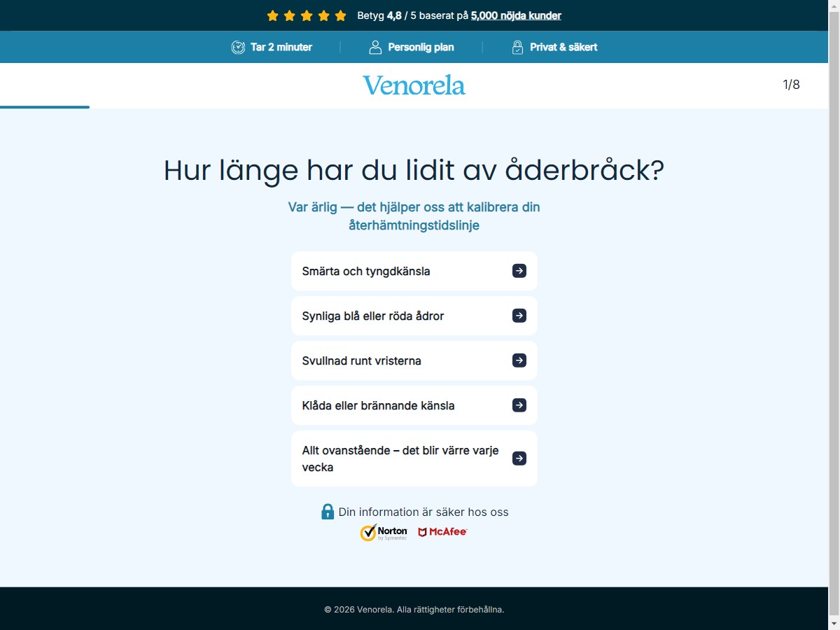Screen dimensions: 840x630
Task: Pick the Allt ovanstående answer option
Action: [414, 458]
